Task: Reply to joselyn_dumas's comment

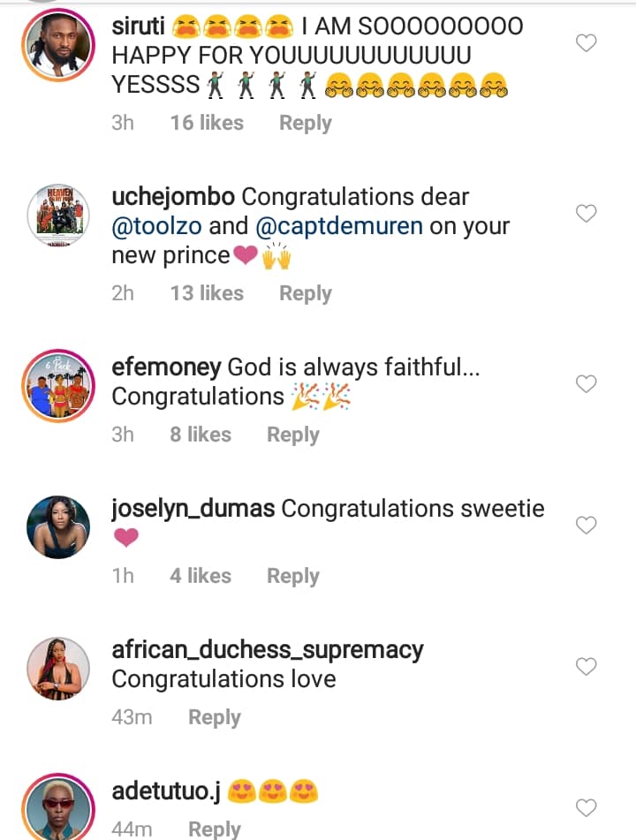Action: 292,576
